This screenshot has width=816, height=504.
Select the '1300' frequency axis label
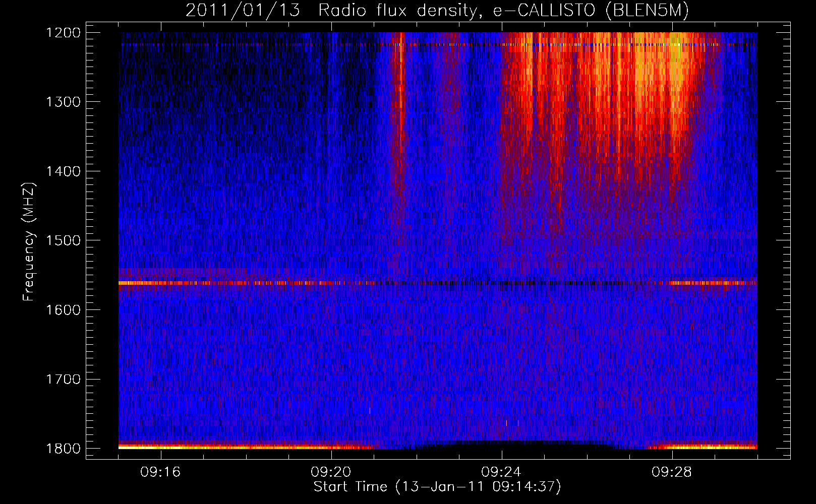click(x=64, y=102)
